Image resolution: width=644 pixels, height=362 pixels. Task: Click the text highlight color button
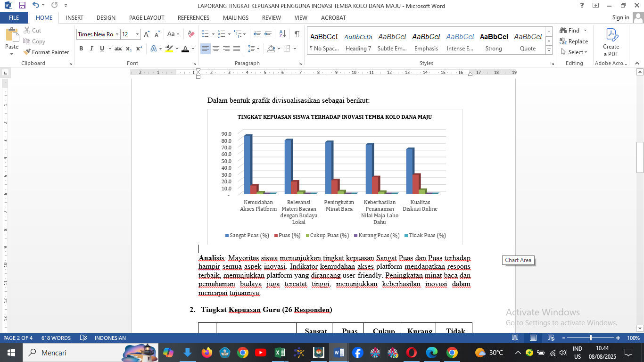click(169, 49)
